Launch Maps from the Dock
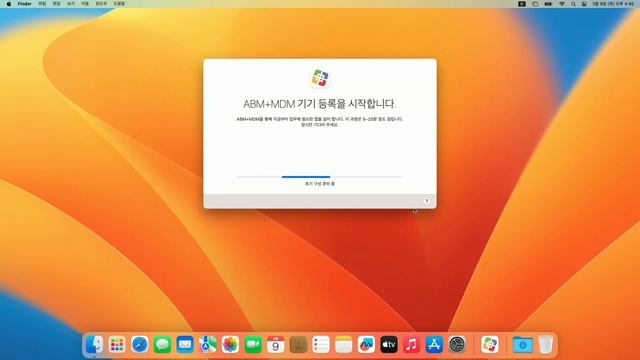Screen dimensions: 640x360 208,345
